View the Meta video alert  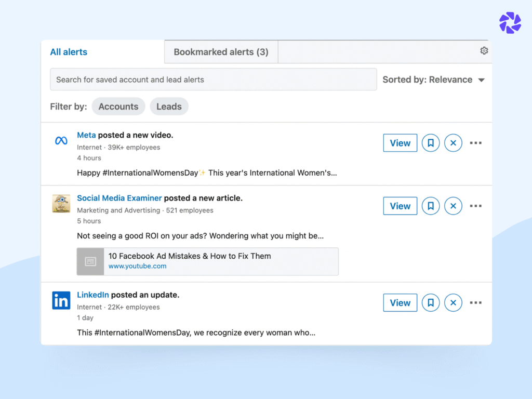pos(400,143)
